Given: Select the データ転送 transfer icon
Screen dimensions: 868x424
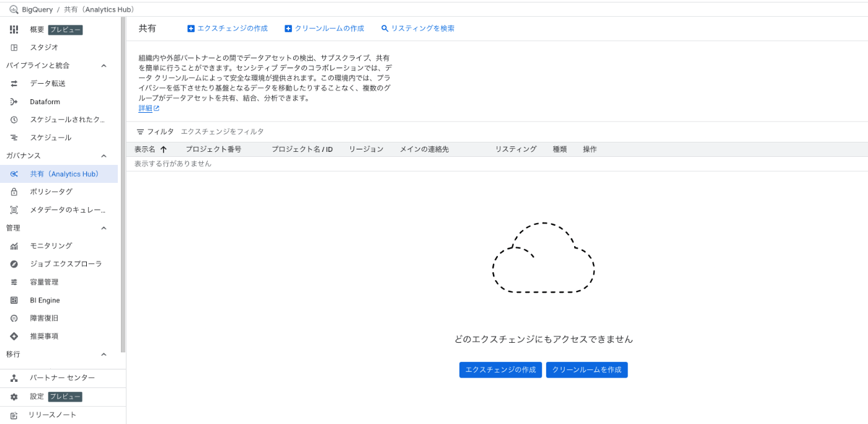Looking at the screenshot, I should click(14, 84).
